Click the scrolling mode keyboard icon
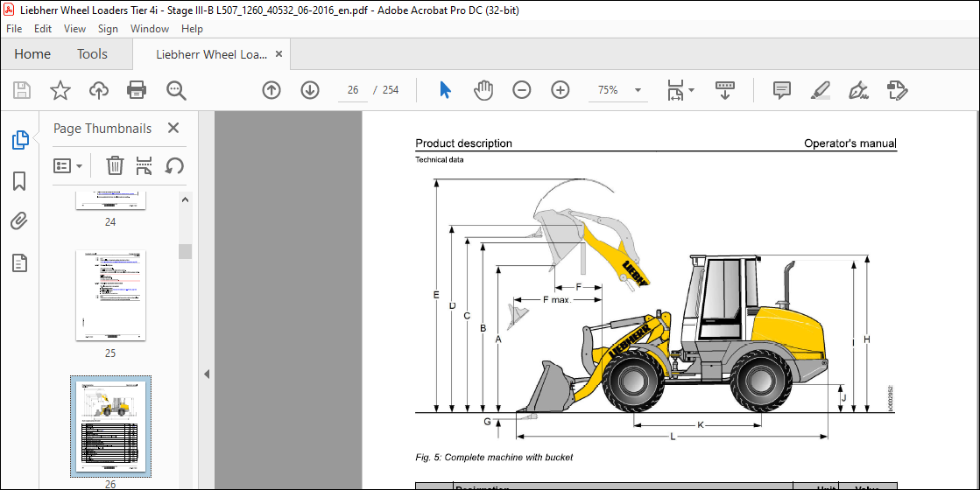980x490 pixels. click(x=725, y=90)
